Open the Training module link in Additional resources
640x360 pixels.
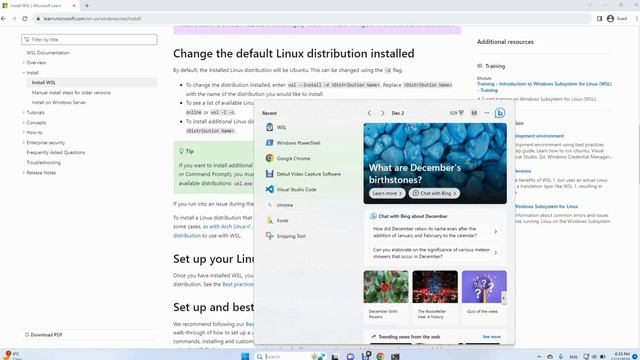(x=544, y=87)
